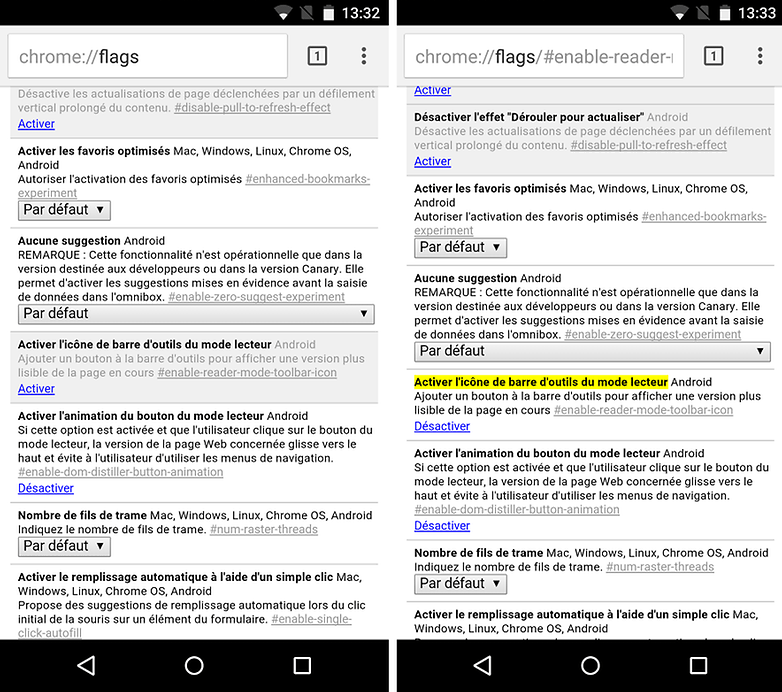
Task: Open #disable-pull-to-refresh-effect anchor on right phone
Action: click(x=648, y=145)
